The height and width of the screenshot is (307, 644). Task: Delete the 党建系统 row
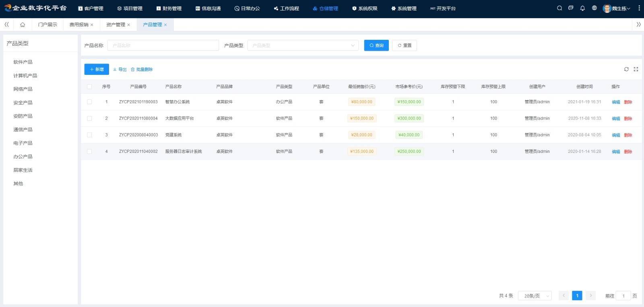pos(628,135)
